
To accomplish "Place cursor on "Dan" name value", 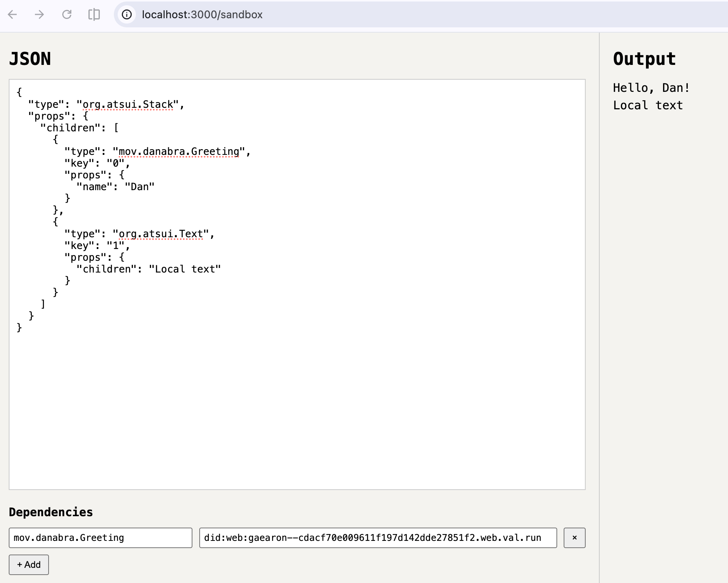I will tap(140, 187).
